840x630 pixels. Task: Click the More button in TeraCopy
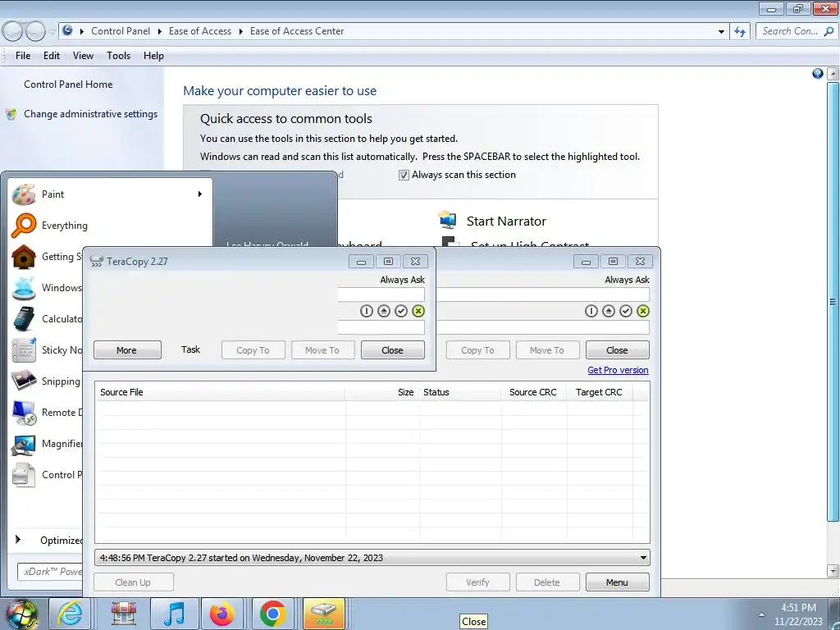tap(127, 349)
